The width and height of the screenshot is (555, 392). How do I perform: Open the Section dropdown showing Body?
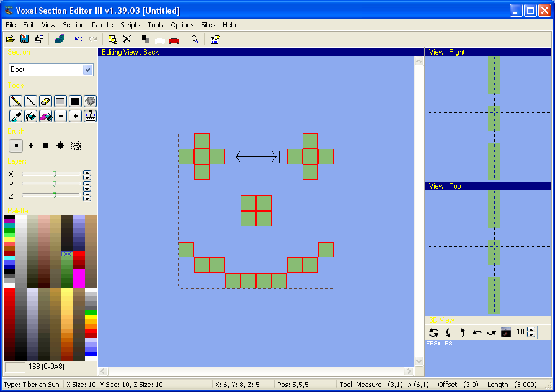pyautogui.click(x=51, y=69)
